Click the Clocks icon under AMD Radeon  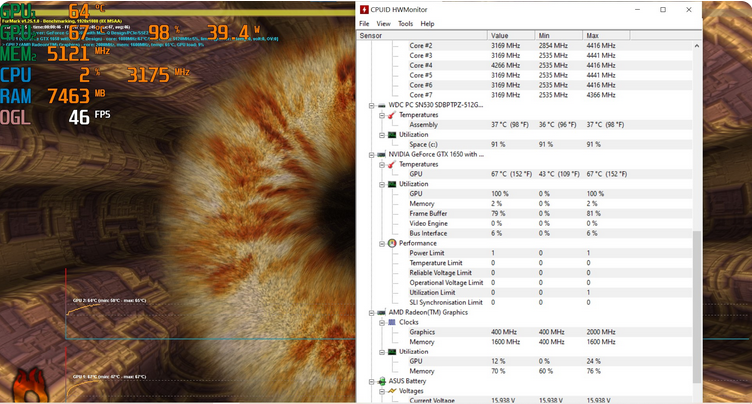(391, 322)
